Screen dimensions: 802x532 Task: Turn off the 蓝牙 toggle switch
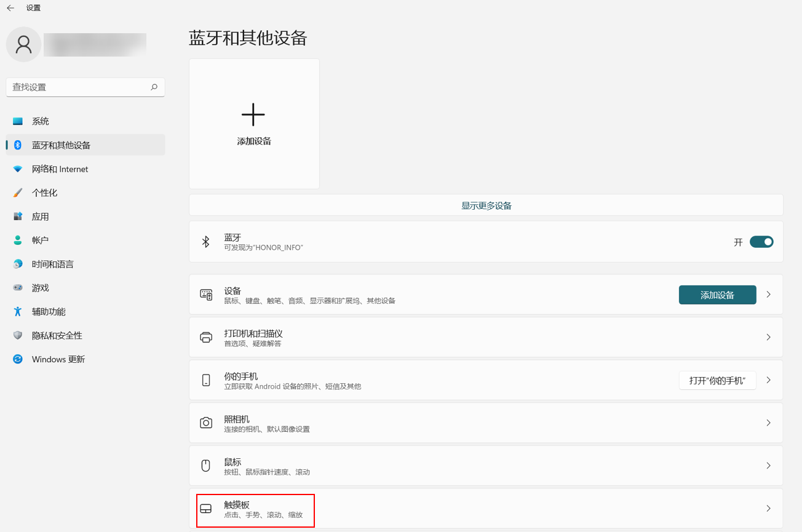tap(761, 242)
